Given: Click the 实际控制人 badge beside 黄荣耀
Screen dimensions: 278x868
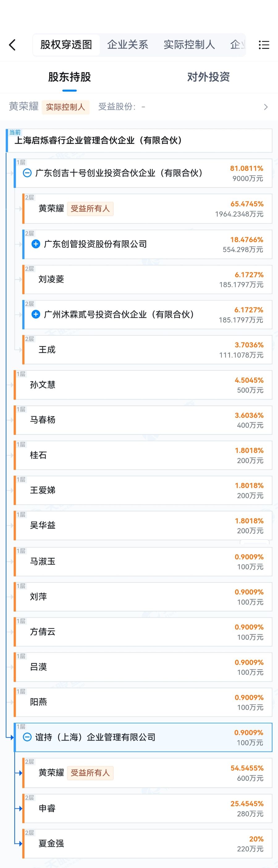Looking at the screenshot, I should 65,107.
